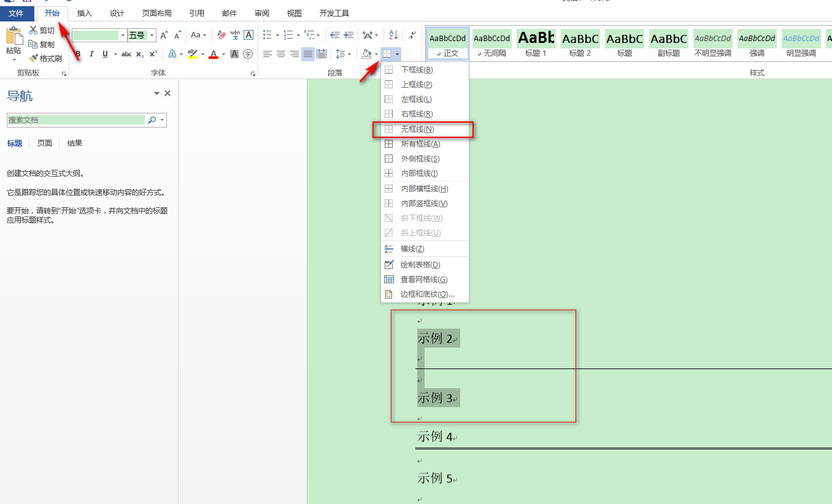Click the Bullets list icon

tap(267, 35)
